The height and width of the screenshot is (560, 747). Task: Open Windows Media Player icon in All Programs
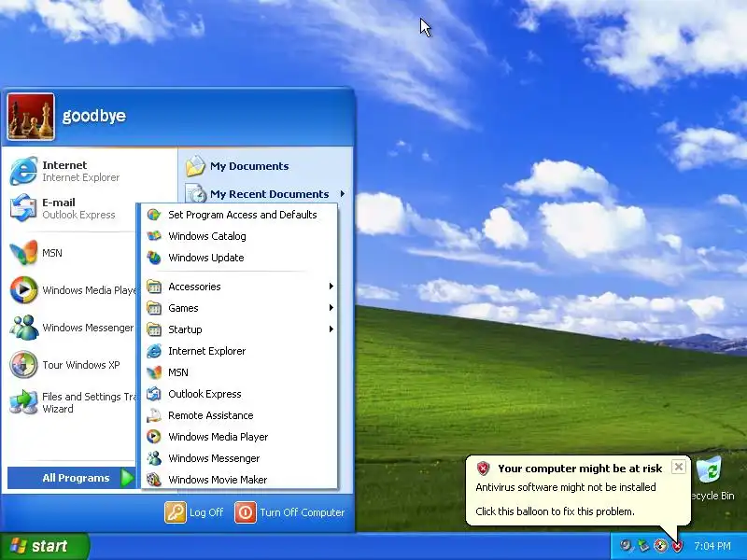[154, 437]
